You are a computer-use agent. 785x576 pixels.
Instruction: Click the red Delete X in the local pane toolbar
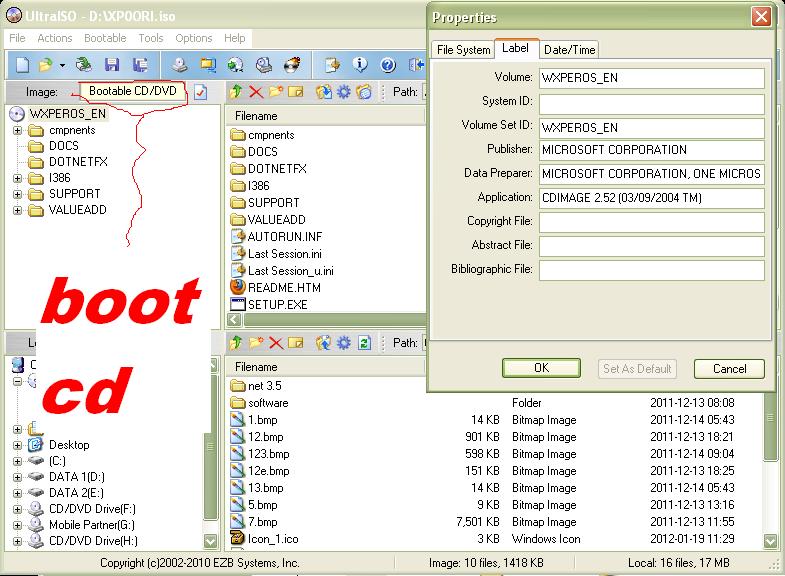coord(276,343)
